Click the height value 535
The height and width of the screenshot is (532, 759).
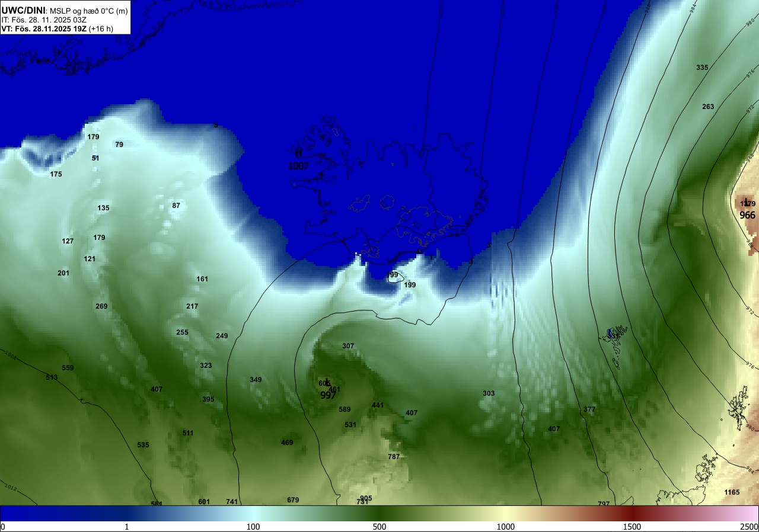pyautogui.click(x=143, y=445)
